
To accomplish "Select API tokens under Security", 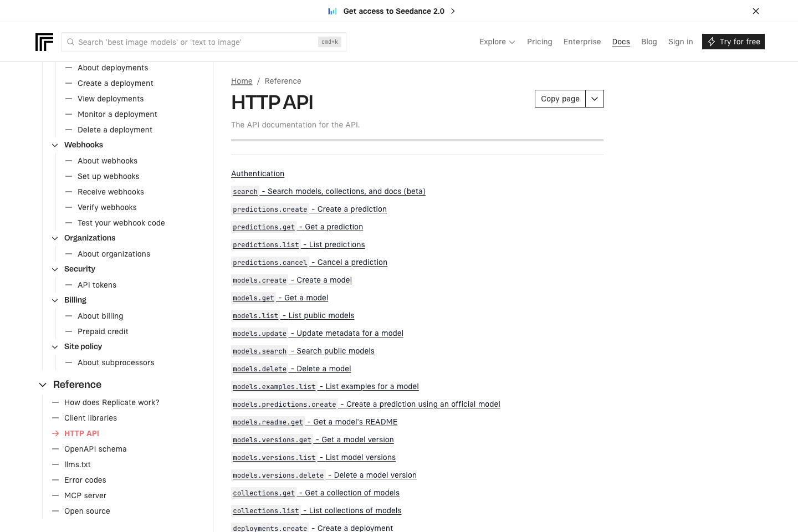I will tap(96, 284).
